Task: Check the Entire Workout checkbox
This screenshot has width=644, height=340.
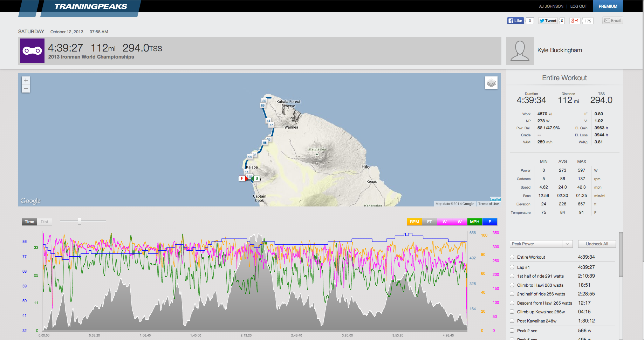Action: point(512,257)
